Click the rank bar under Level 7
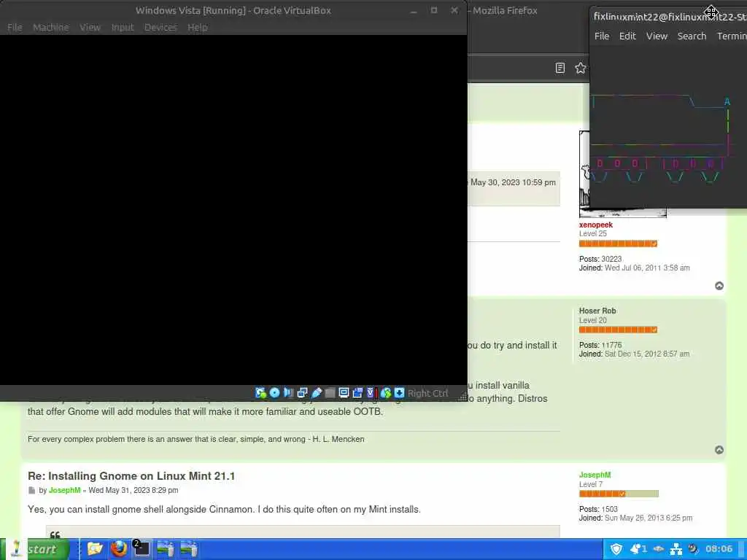 [x=619, y=494]
